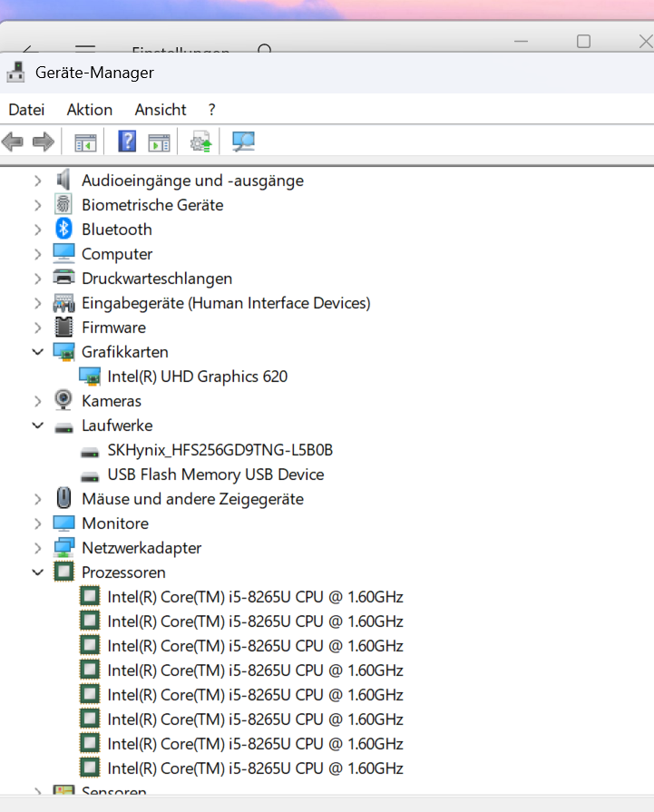The image size is (654, 812).
Task: Select SKHynix_HFS256GD9TNG-L5B0B drive entry
Action: coord(220,450)
